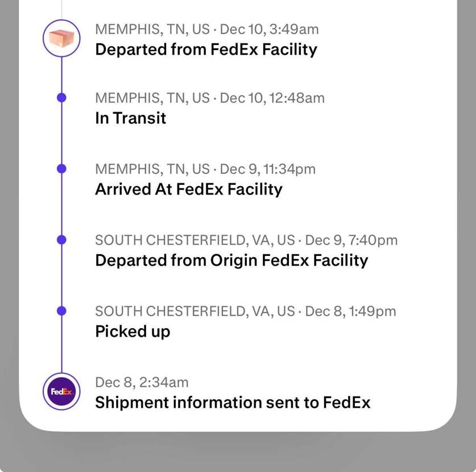Tap the purple FedEx logo icon
This screenshot has width=476, height=472.
(x=61, y=392)
